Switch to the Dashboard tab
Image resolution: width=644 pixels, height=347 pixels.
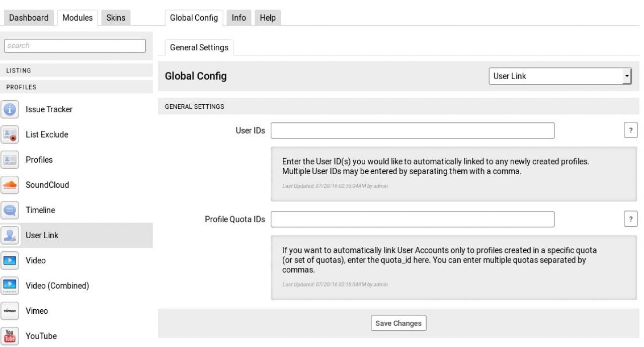(x=29, y=18)
